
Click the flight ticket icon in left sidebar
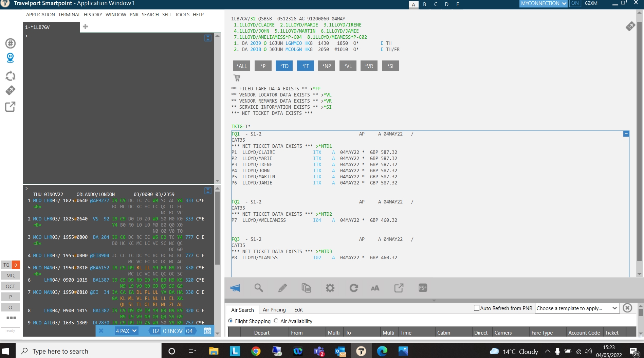tap(10, 90)
